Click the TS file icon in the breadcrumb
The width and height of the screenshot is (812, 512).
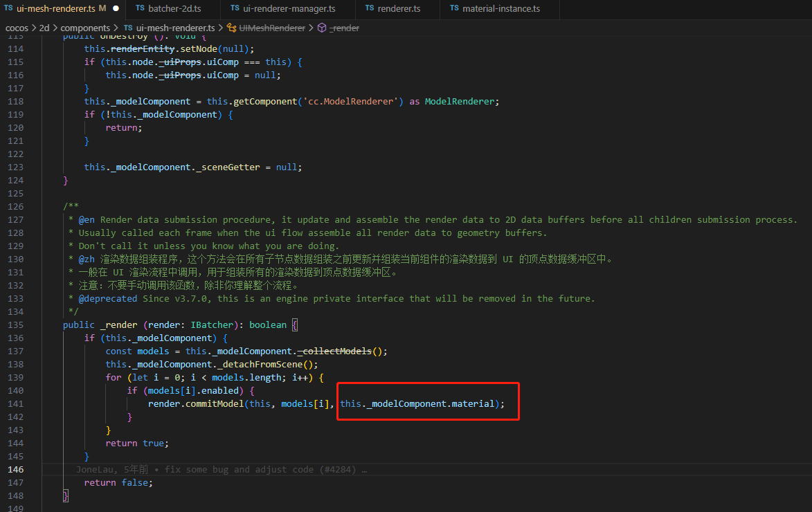tap(128, 28)
